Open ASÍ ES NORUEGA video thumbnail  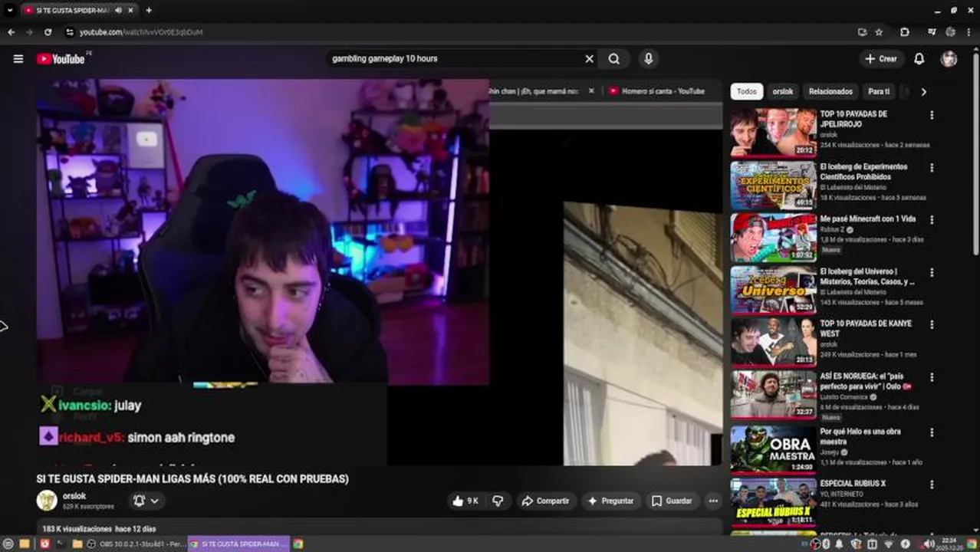[x=773, y=395]
